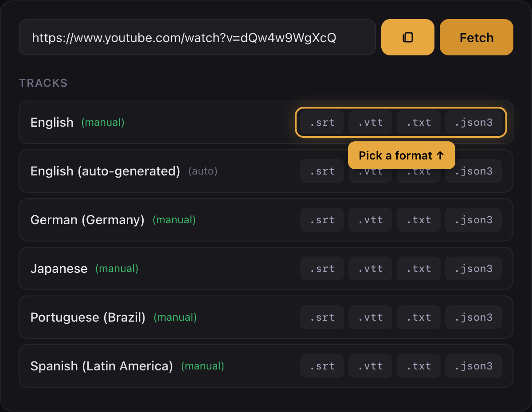
Task: Get Spanish (Latin America) captions as .json3
Action: click(473, 366)
